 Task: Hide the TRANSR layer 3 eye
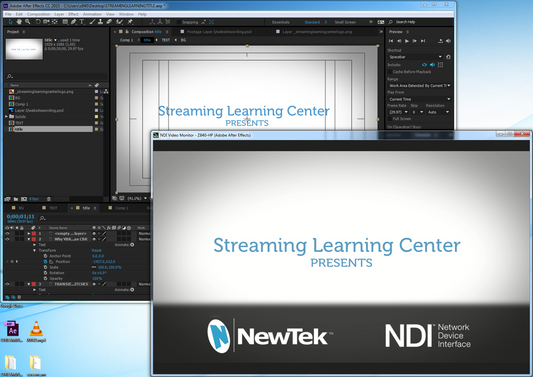click(7, 284)
